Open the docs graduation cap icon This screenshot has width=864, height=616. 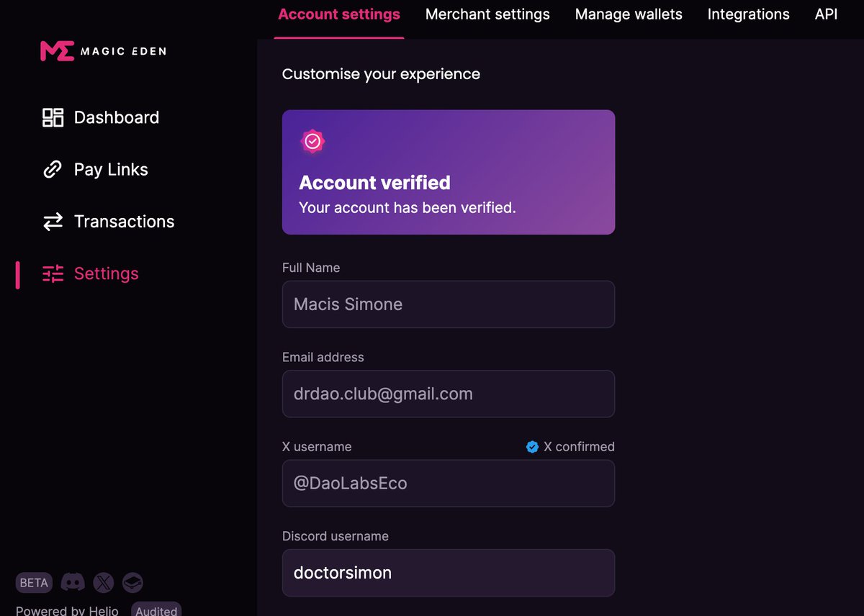(132, 582)
